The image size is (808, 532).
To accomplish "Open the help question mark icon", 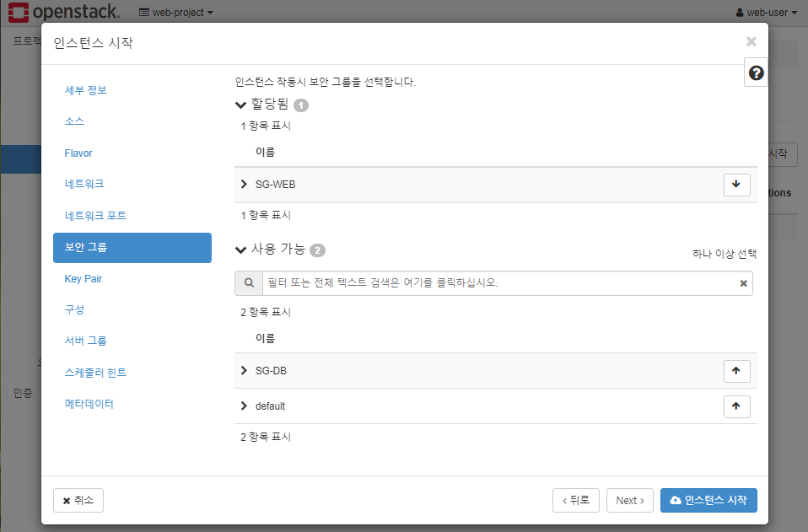I will pos(756,73).
